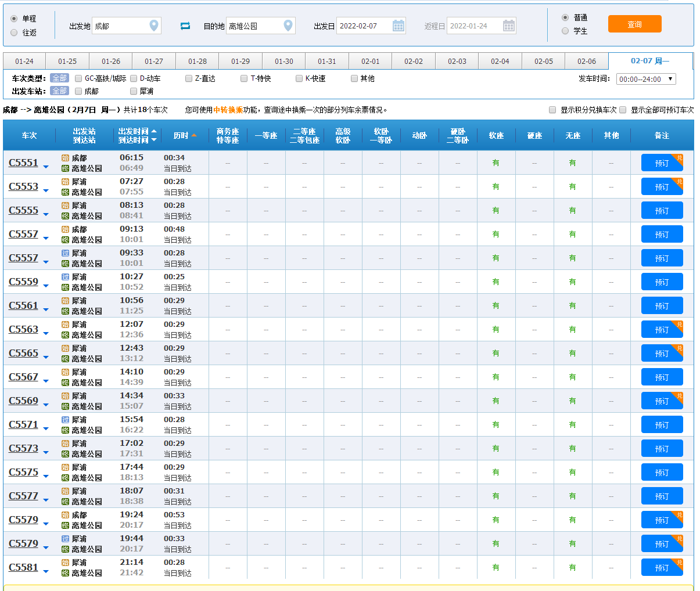Image resolution: width=700 pixels, height=591 pixels.
Task: Click location pin icon in 目的地 field
Action: [x=288, y=26]
